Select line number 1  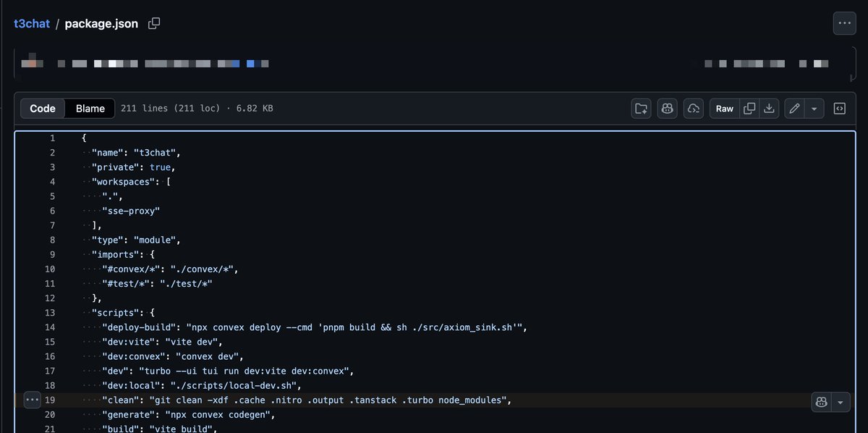click(x=52, y=138)
